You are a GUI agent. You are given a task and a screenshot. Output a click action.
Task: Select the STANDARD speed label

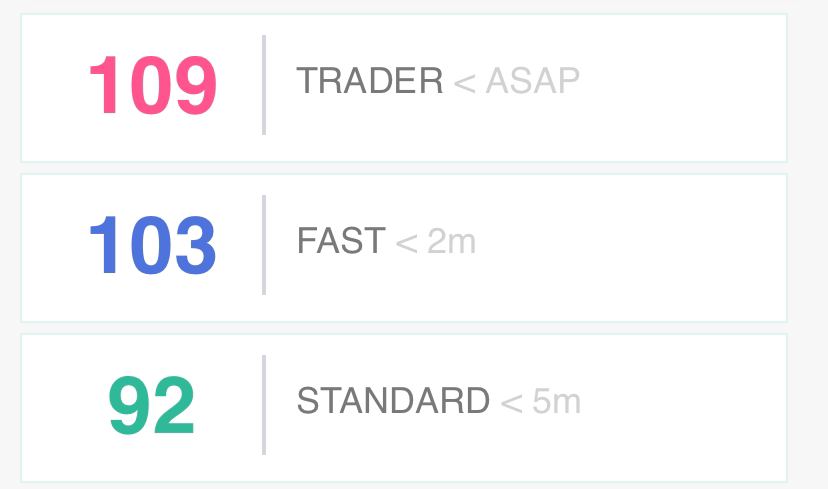pos(393,401)
